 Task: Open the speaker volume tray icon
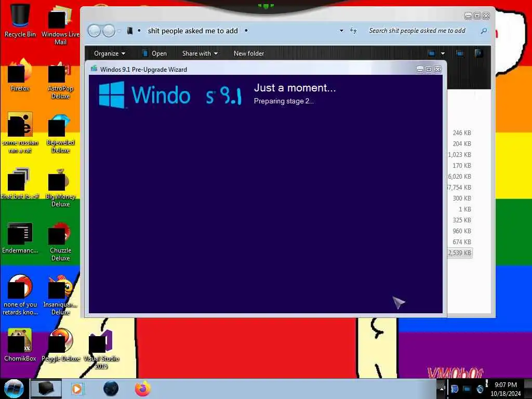click(x=480, y=389)
